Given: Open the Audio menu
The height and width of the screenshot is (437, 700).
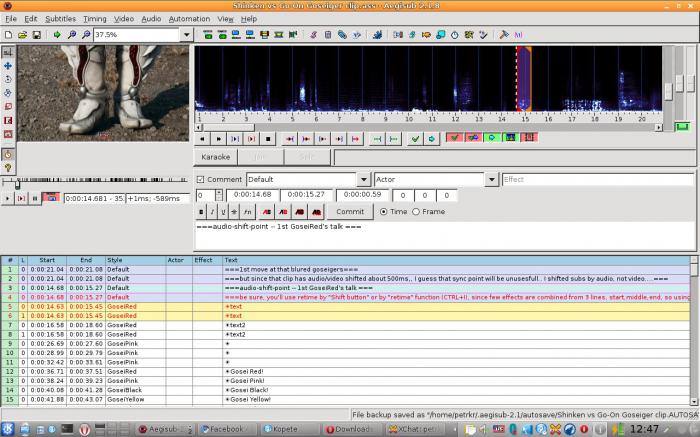Looking at the screenshot, I should 151,19.
